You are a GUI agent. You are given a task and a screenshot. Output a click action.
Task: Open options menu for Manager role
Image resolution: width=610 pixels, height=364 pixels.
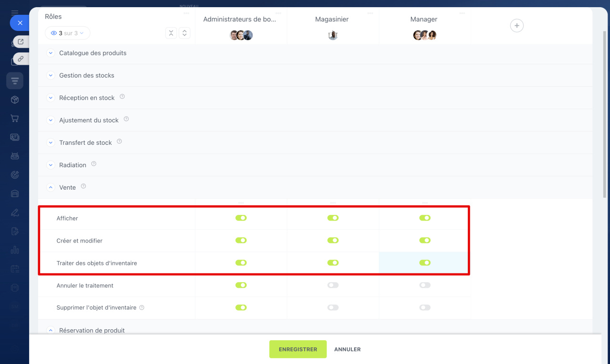(462, 13)
